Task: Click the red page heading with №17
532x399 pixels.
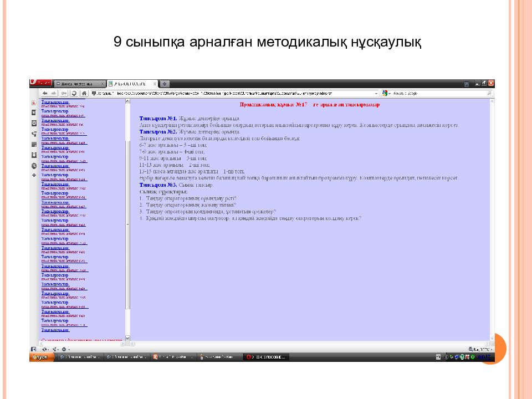Action: pos(309,105)
